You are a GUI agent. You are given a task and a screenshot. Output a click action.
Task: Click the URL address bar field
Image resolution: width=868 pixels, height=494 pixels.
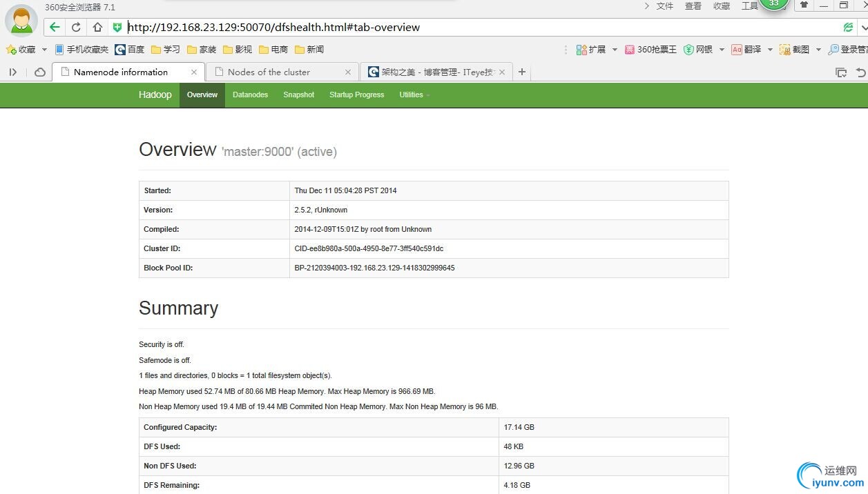[483, 28]
